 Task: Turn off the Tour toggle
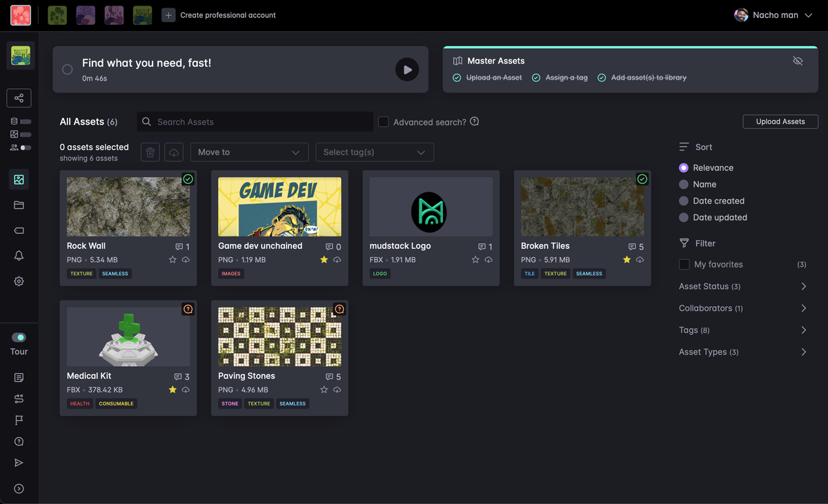pyautogui.click(x=19, y=338)
